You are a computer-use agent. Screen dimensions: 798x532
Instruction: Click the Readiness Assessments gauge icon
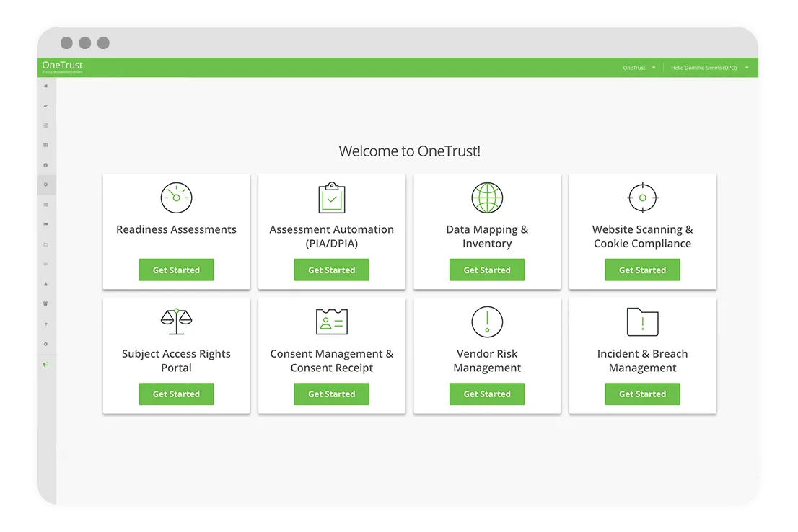point(176,198)
